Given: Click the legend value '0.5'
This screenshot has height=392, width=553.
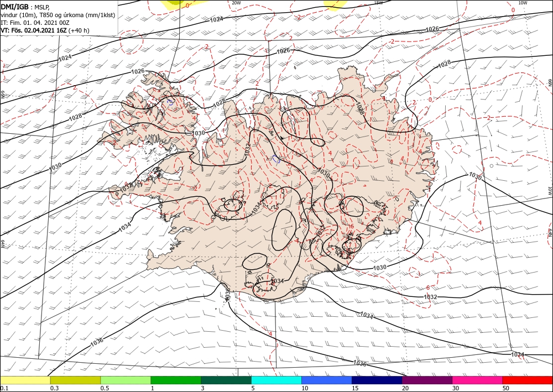Looking at the screenshot, I should coord(105,388).
